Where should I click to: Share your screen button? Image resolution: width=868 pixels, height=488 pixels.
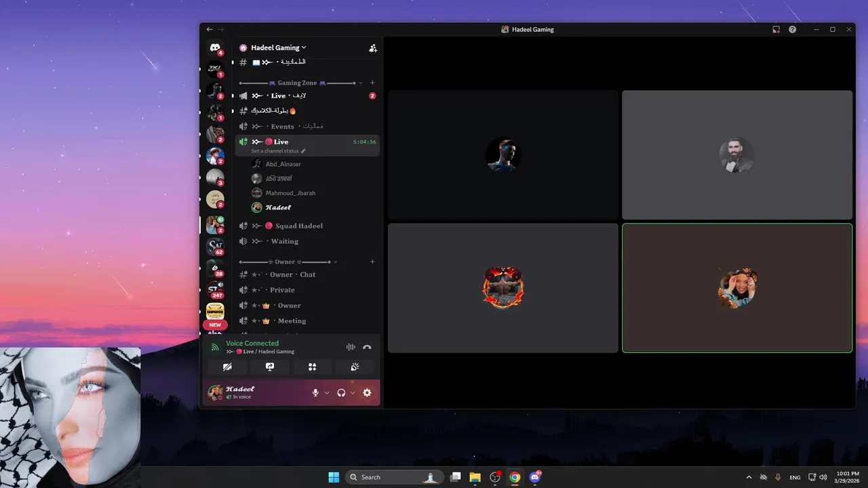[x=270, y=367]
